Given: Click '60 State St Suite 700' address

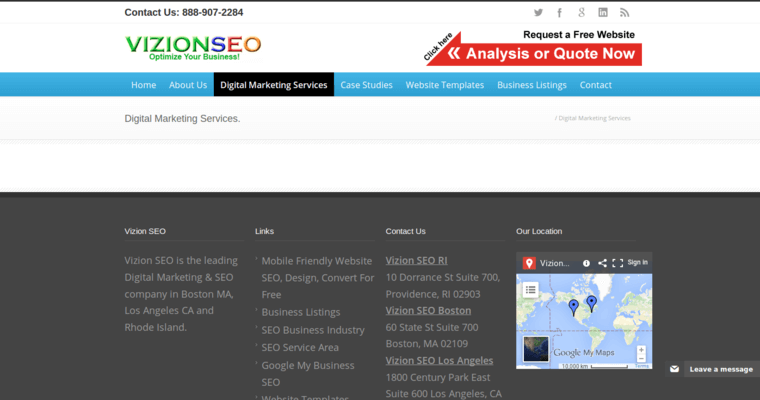Looking at the screenshot, I should 432,327.
